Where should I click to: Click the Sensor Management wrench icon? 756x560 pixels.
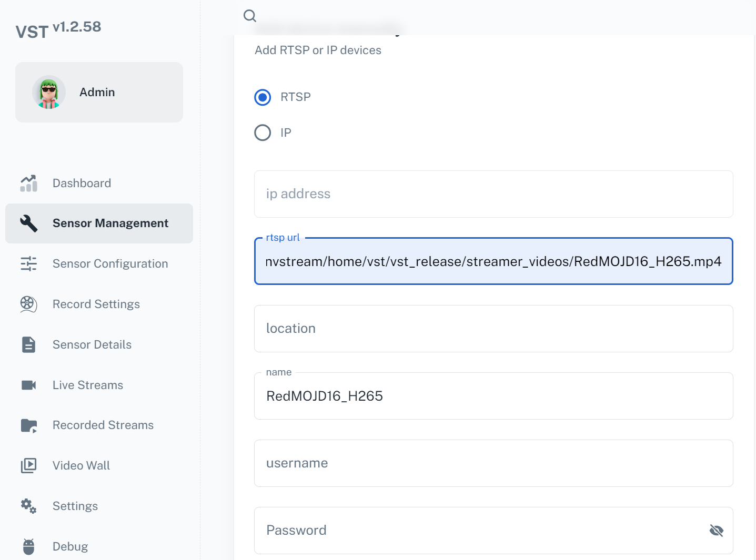point(28,223)
